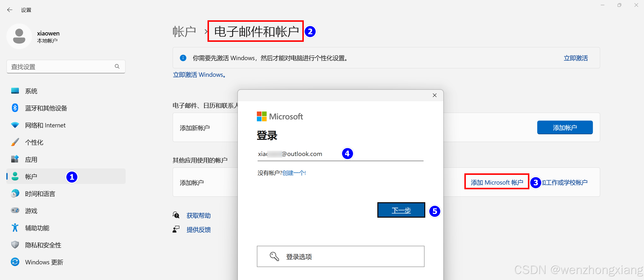Open 个性化 via its paintbrush icon

(x=15, y=142)
